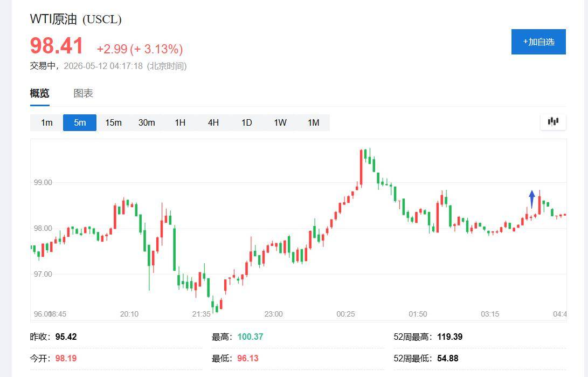This screenshot has height=377, width=588.
Task: Set chart to 1M monthly interval
Action: 314,122
